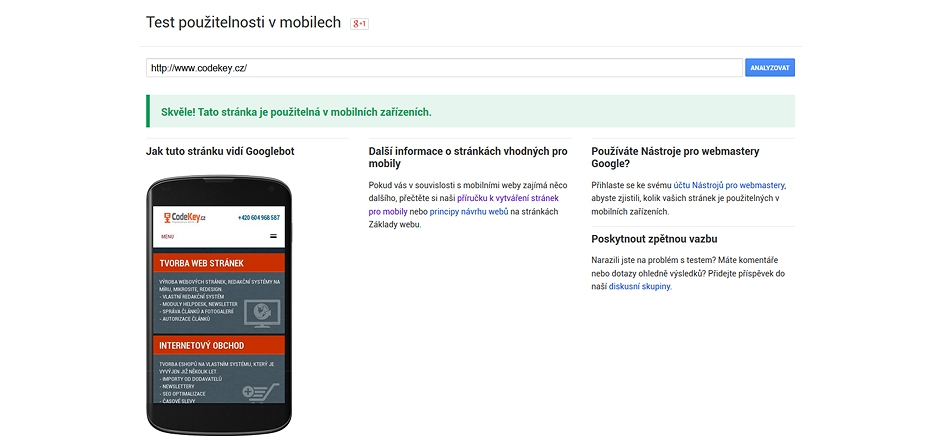Open the hamburger menu icon in phone preview
Image resolution: width=950 pixels, height=441 pixels.
click(x=273, y=236)
